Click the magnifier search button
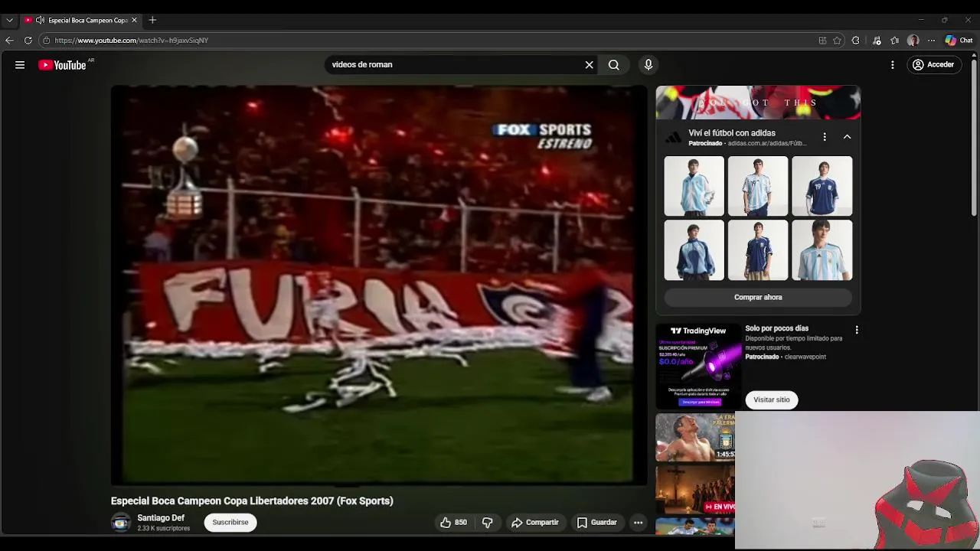980x551 pixels. (614, 65)
